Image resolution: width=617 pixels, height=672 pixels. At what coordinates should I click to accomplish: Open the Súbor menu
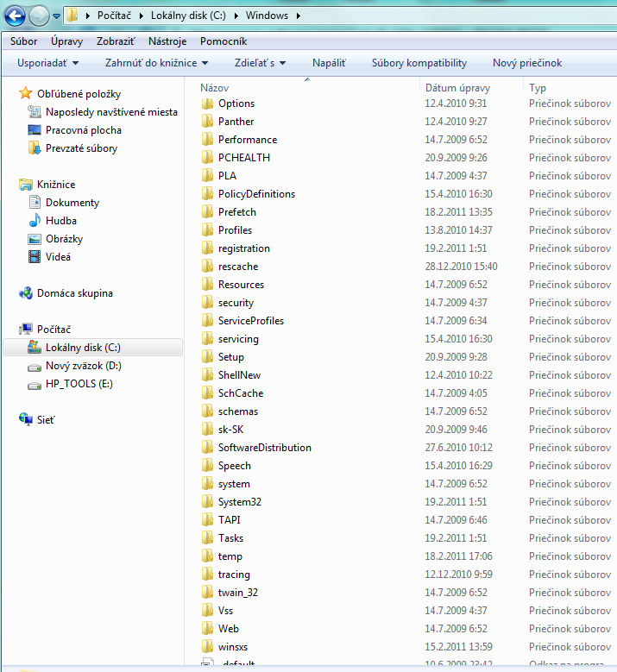[24, 41]
